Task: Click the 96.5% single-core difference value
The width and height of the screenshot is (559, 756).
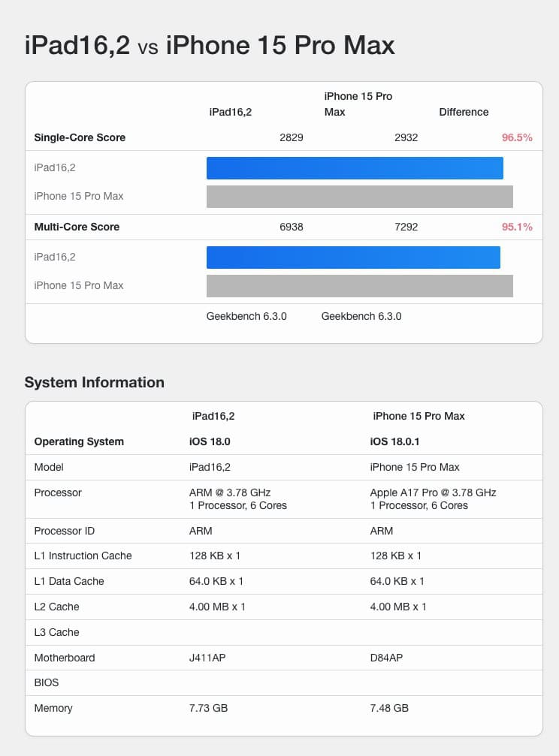Action: [517, 137]
